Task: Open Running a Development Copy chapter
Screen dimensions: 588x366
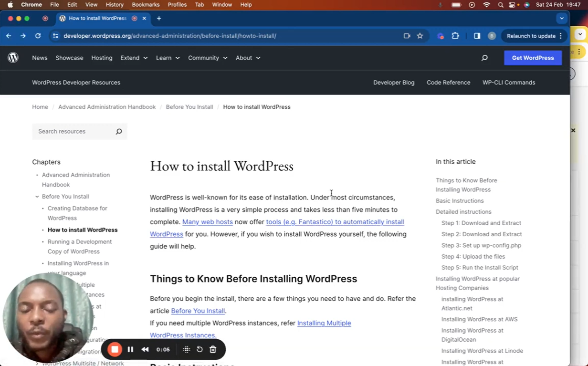Action: [x=80, y=246]
